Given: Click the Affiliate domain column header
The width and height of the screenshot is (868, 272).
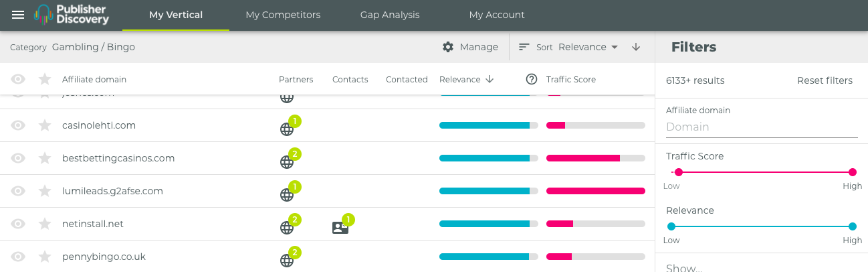Looking at the screenshot, I should tap(94, 79).
